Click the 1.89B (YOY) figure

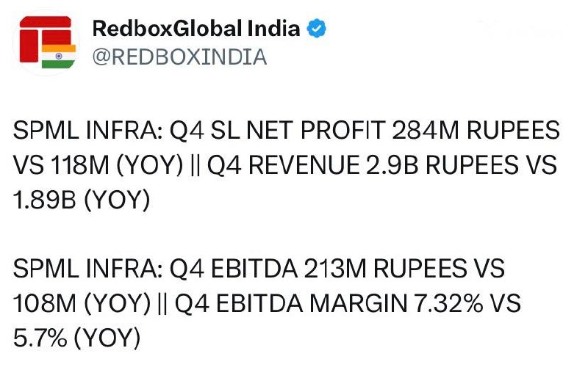(82, 200)
